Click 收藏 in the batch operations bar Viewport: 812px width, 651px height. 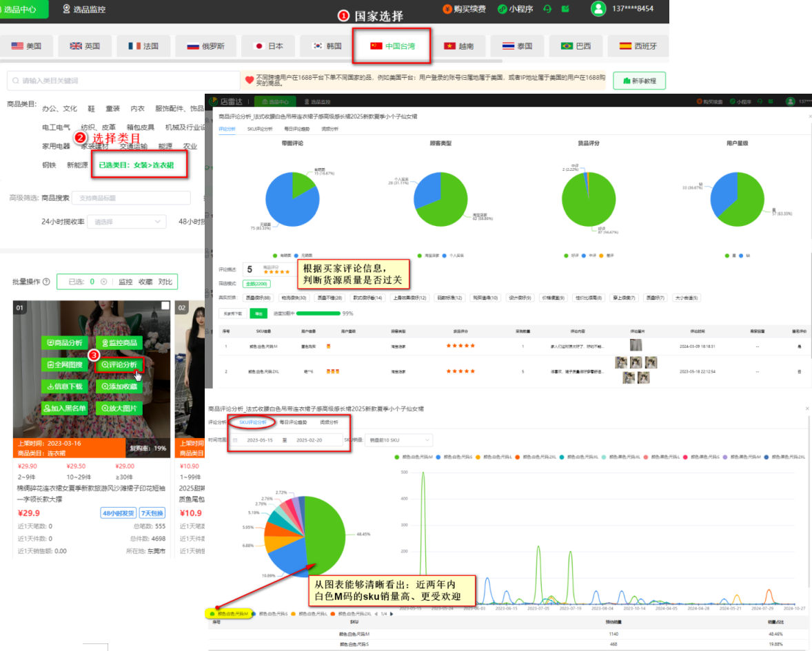point(145,282)
